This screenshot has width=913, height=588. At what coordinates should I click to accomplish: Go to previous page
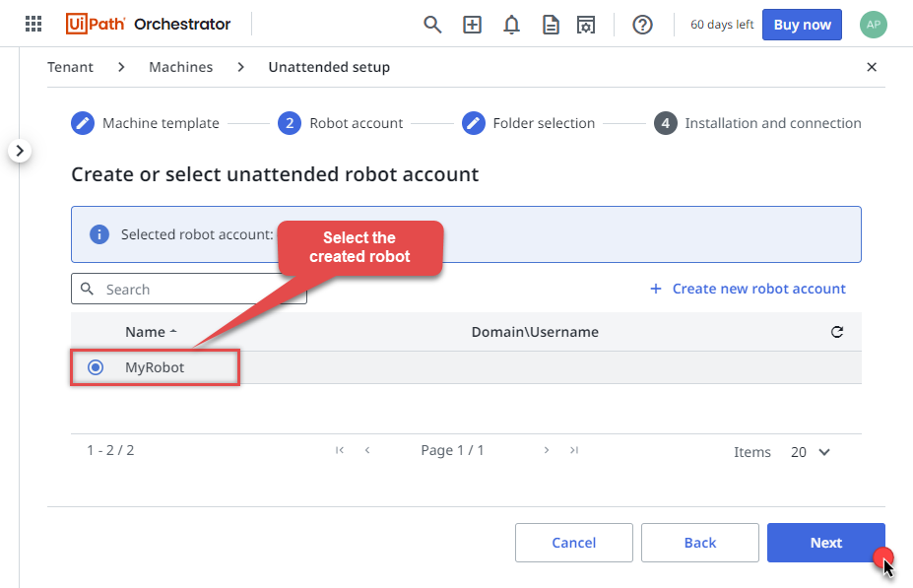click(x=367, y=450)
